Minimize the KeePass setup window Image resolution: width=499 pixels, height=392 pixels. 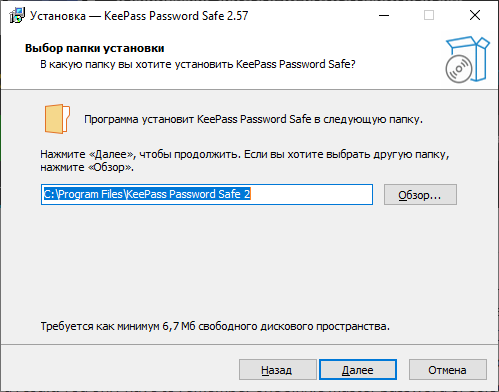[x=384, y=15]
